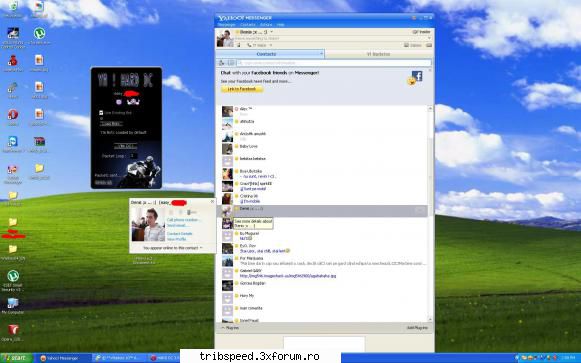
Task: Click the Insider button
Action: pos(422,32)
